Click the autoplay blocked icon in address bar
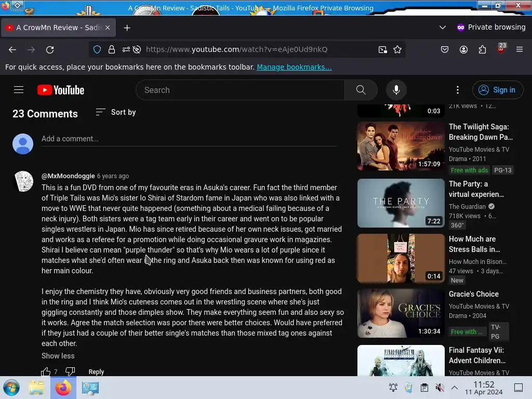The height and width of the screenshot is (399, 532). tap(137, 49)
